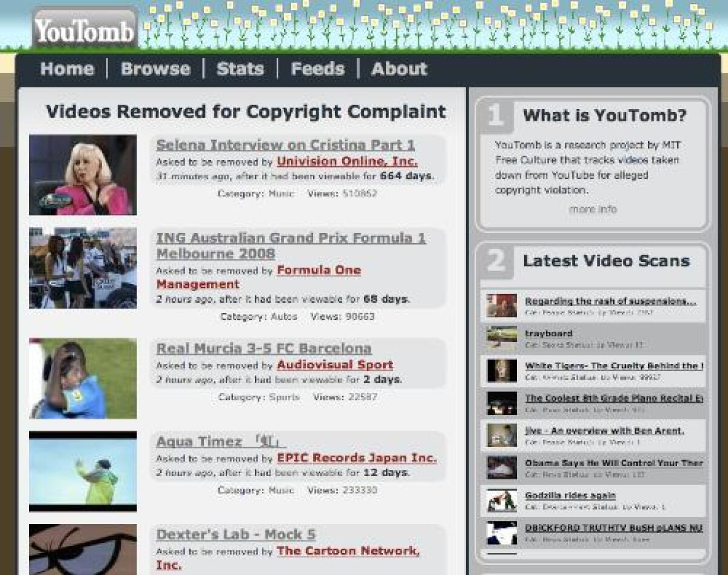
Task: Click the '664 days' viewable duration
Action: (x=406, y=177)
